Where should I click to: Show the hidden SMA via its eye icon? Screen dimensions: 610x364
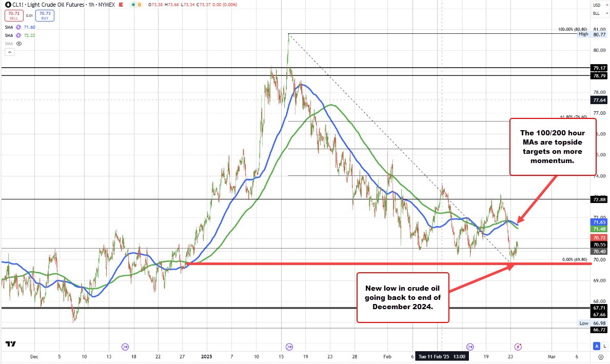tap(18, 44)
